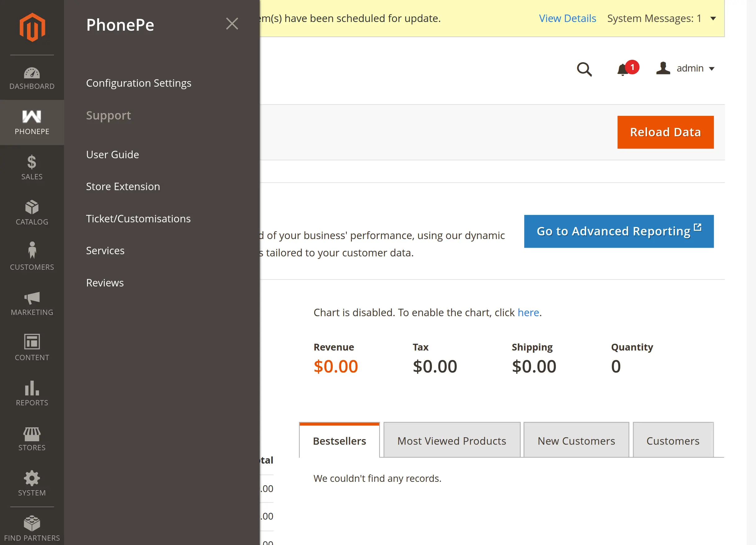This screenshot has width=756, height=545.
Task: Switch to the Most Viewed Products tab
Action: [x=451, y=440]
